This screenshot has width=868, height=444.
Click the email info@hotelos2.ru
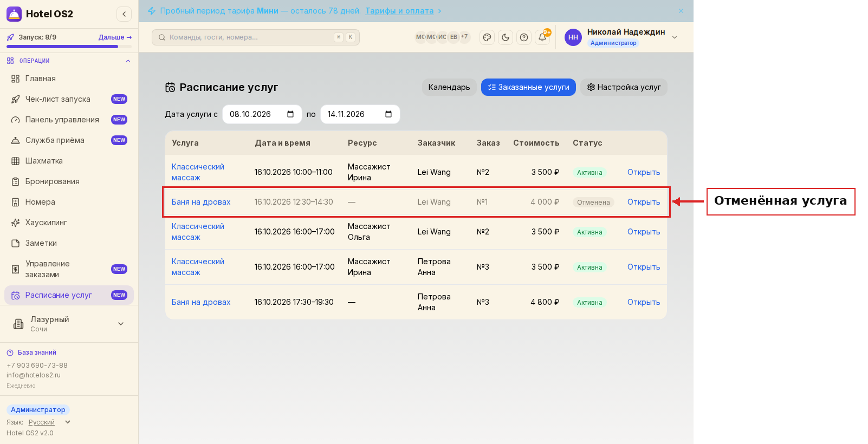tap(34, 375)
